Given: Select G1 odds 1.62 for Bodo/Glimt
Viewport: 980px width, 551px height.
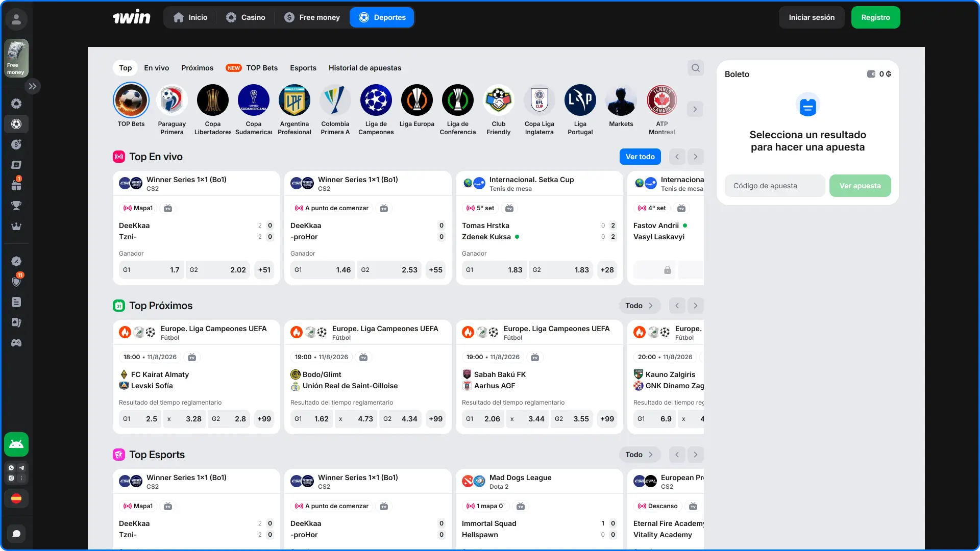Looking at the screenshot, I should [311, 419].
